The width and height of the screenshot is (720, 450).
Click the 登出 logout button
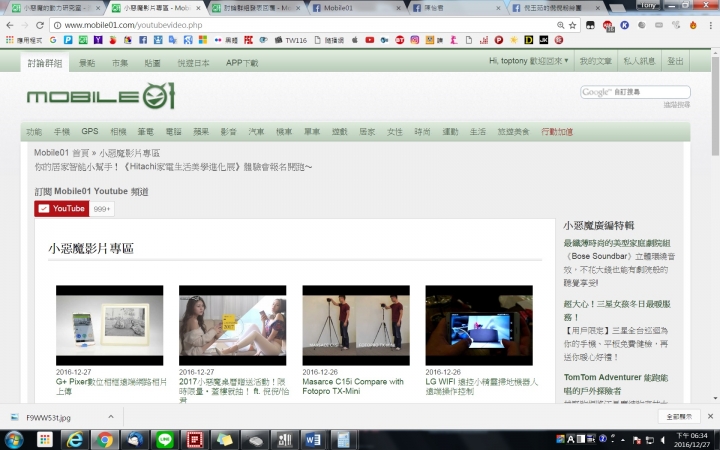pos(675,61)
